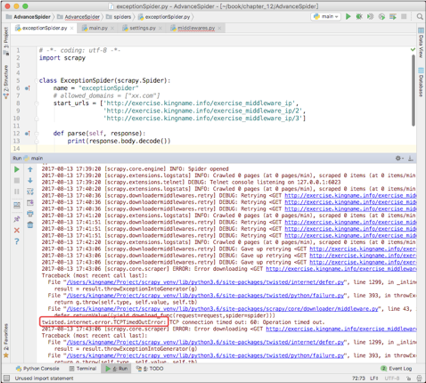Switch to the middlewares.py editor tab
The width and height of the screenshot is (426, 383).
pyautogui.click(x=196, y=28)
